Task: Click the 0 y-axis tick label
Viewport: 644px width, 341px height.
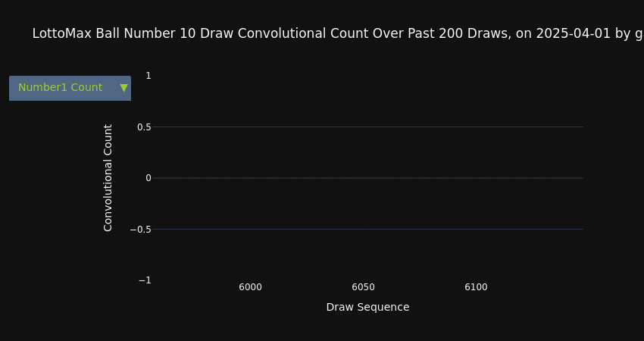Action: 148,178
